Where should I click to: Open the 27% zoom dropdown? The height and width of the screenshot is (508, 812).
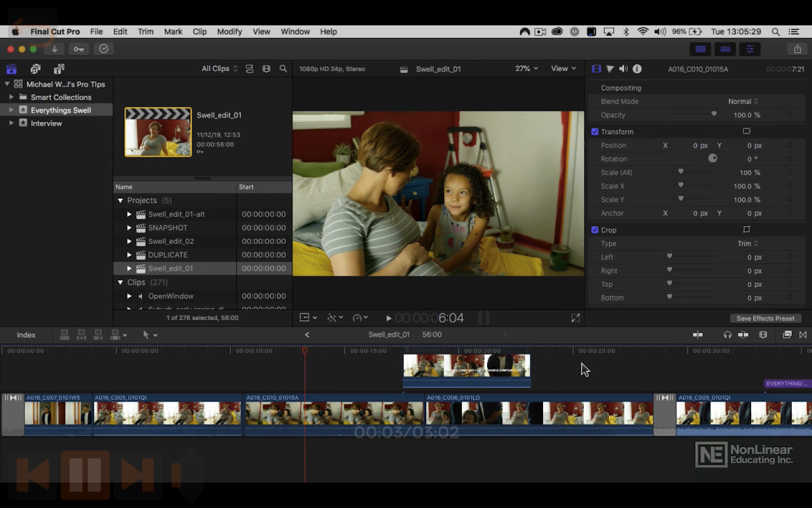[x=526, y=69]
